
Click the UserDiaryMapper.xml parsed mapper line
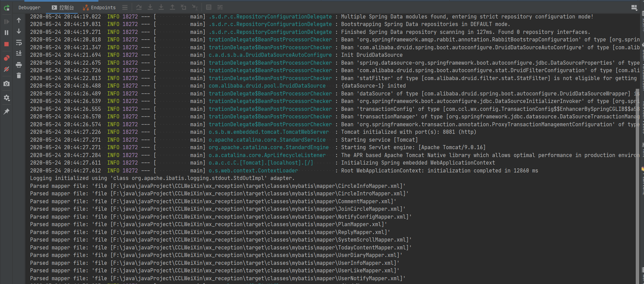(216, 255)
